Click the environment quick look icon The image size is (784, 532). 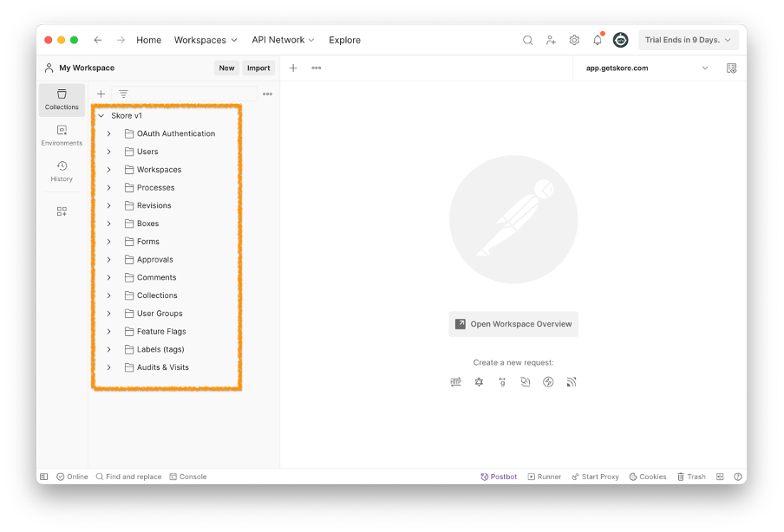pyautogui.click(x=731, y=68)
